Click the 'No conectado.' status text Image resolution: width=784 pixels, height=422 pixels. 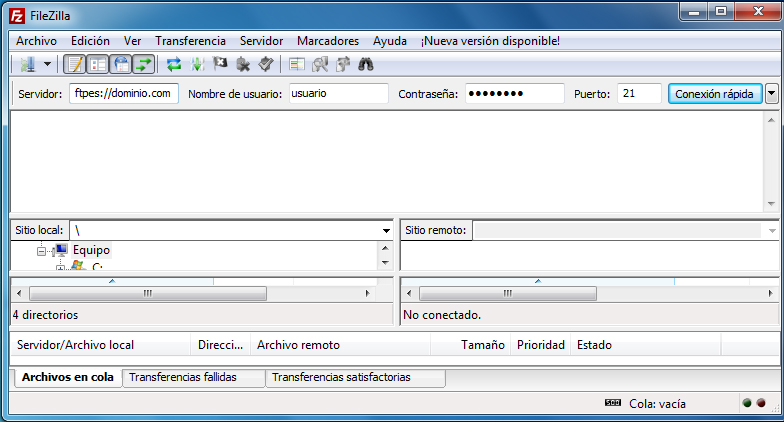(442, 315)
